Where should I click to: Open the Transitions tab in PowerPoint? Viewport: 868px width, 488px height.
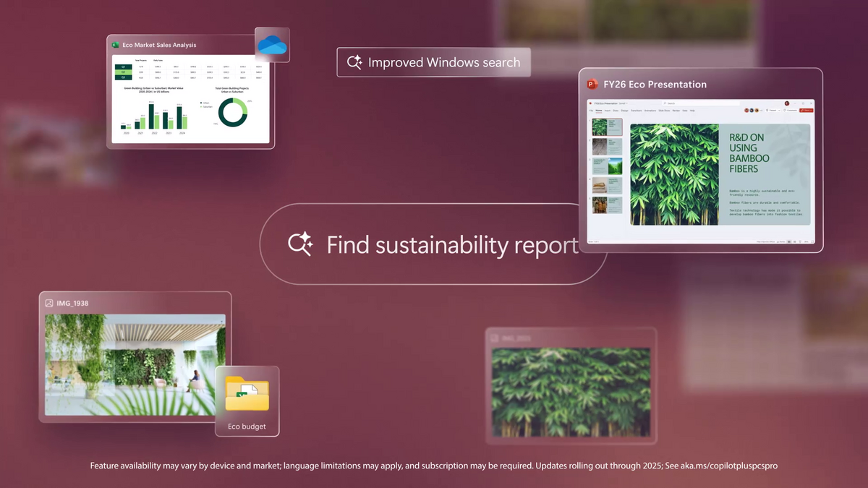click(637, 111)
